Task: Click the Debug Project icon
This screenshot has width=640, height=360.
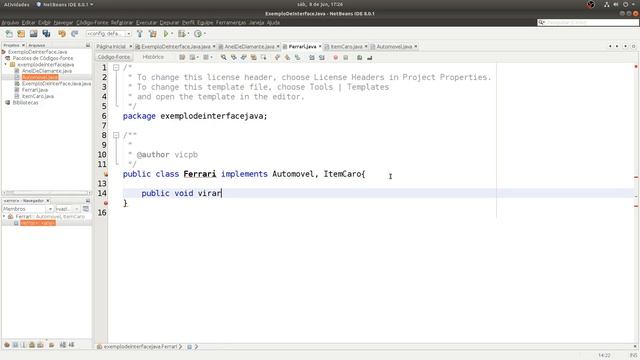Action: click(181, 34)
